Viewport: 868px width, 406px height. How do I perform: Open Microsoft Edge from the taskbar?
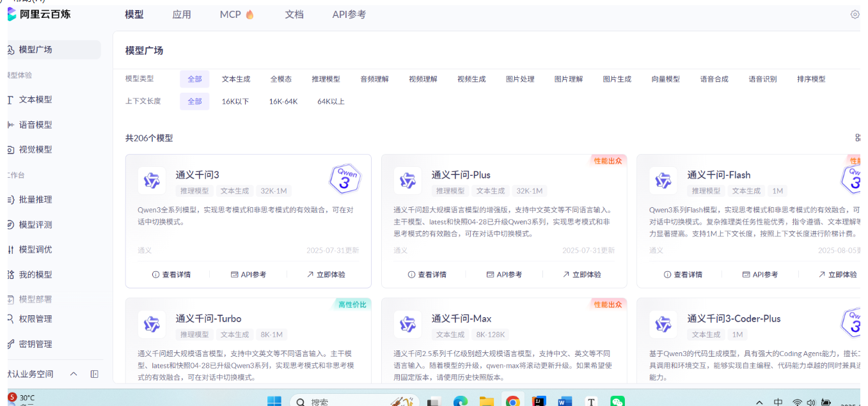[461, 401]
